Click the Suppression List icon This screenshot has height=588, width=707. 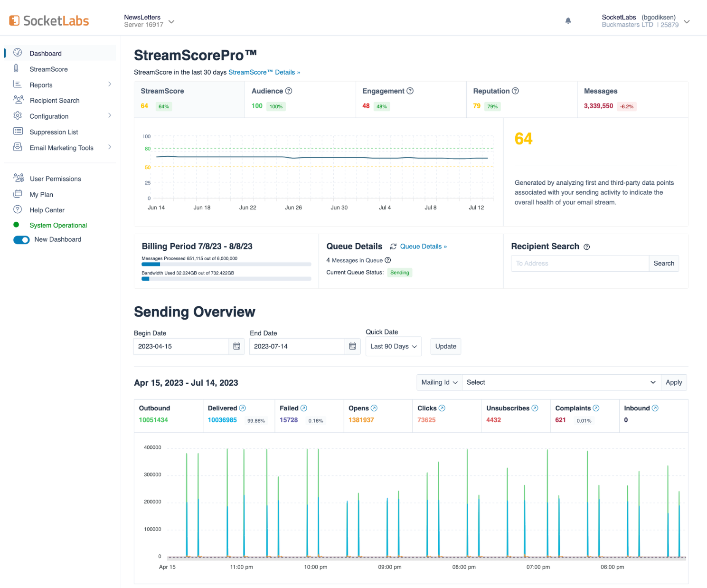click(18, 131)
